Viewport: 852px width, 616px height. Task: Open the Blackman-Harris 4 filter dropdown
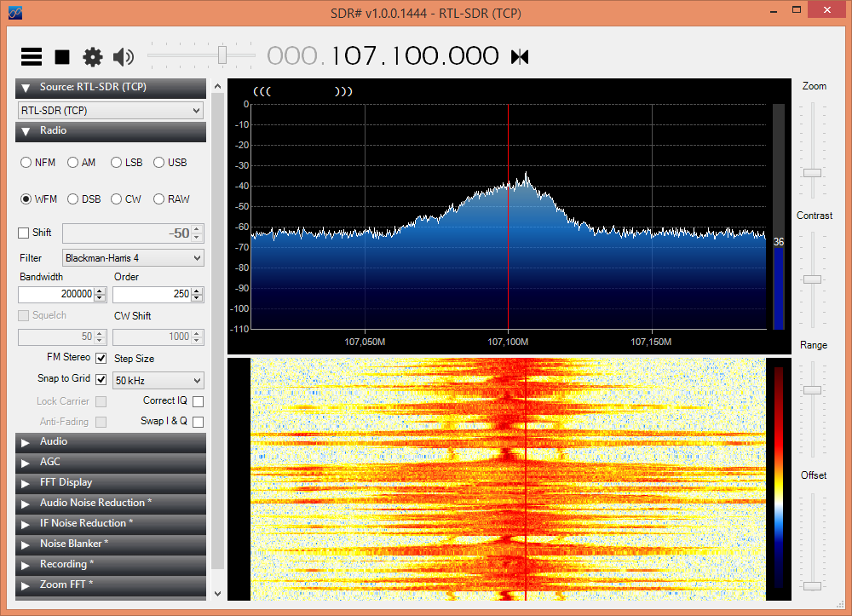click(133, 257)
